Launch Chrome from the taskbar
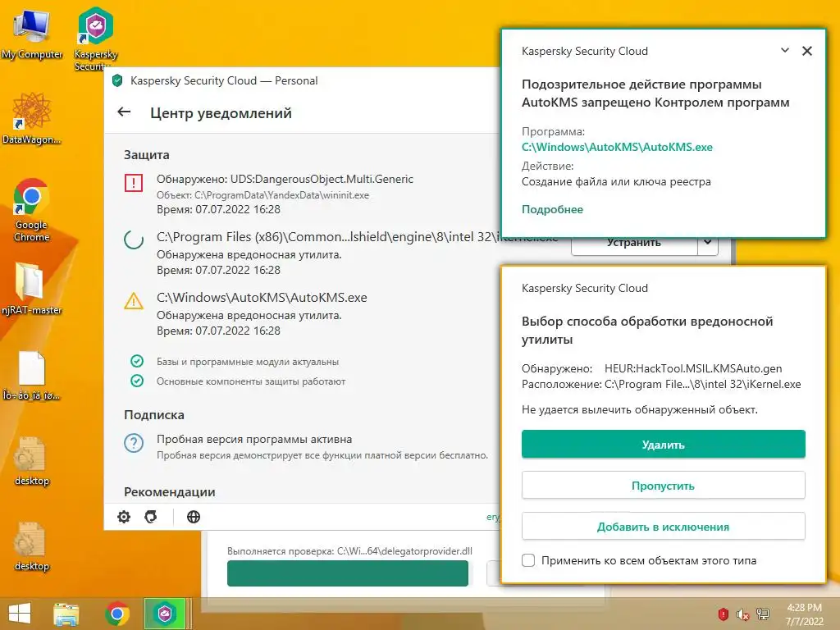Screen dimensions: 840x630 pyautogui.click(x=117, y=614)
